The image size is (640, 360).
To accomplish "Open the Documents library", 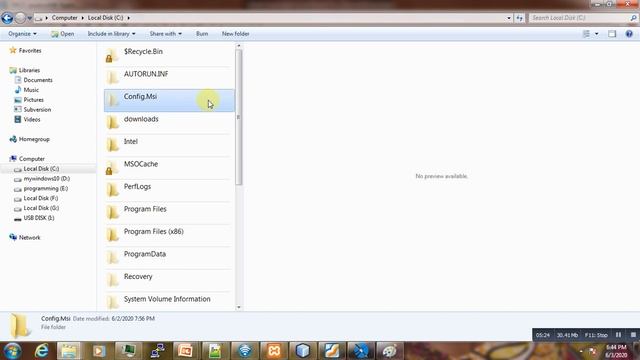I will coord(33,80).
